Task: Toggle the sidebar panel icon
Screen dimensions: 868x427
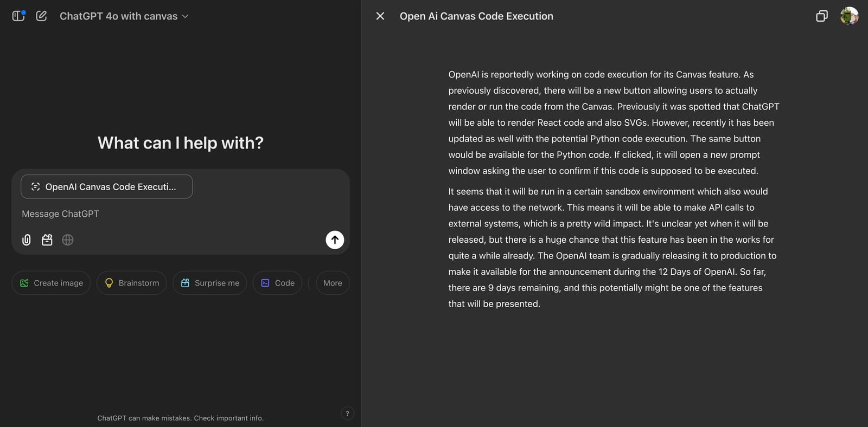Action: coord(18,16)
